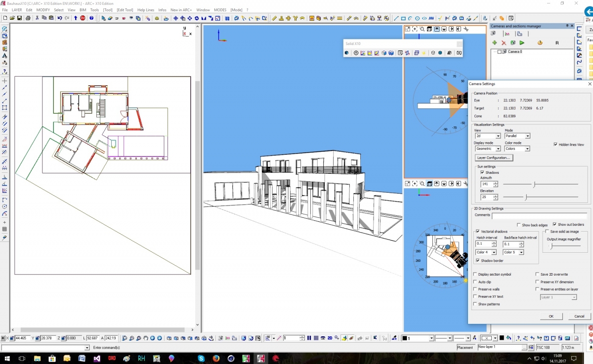Click the red Stop icon in toolbar
The height and width of the screenshot is (364, 593).
pos(83,18)
